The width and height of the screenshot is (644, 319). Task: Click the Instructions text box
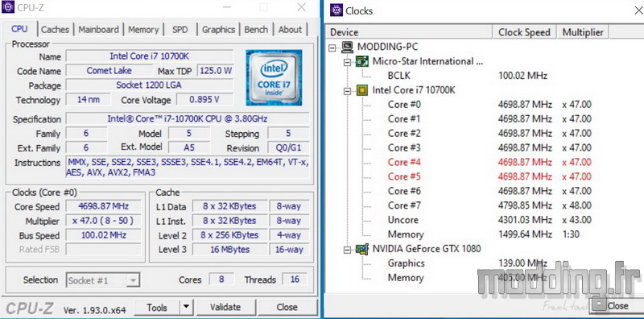point(188,168)
